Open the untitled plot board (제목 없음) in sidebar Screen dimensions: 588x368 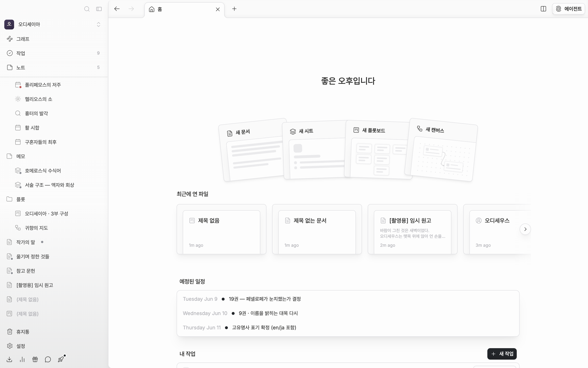[x=54, y=314]
